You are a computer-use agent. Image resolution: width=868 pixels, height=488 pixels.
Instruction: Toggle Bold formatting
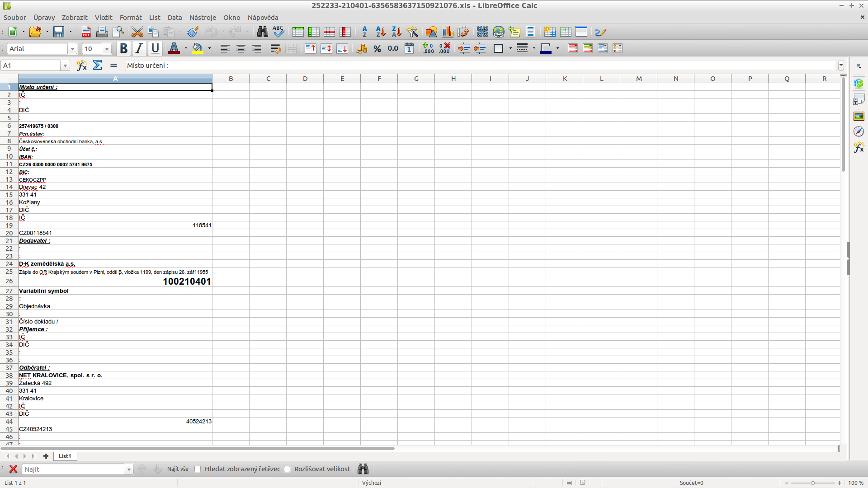pos(123,48)
